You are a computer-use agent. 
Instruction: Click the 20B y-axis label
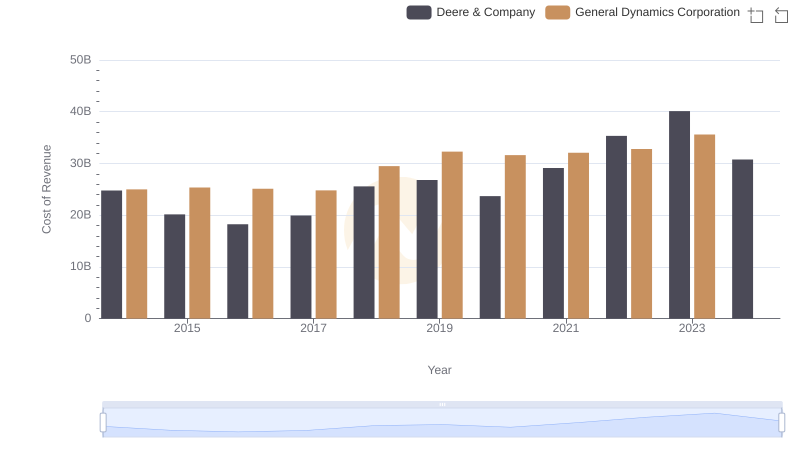click(x=81, y=215)
